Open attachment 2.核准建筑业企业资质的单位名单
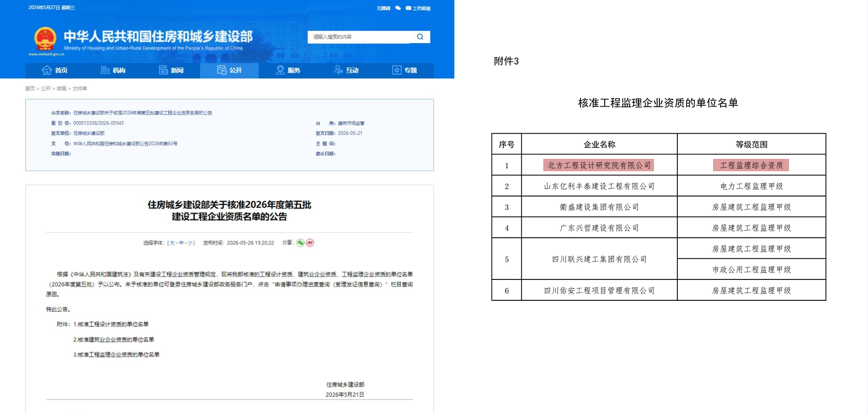 [114, 340]
